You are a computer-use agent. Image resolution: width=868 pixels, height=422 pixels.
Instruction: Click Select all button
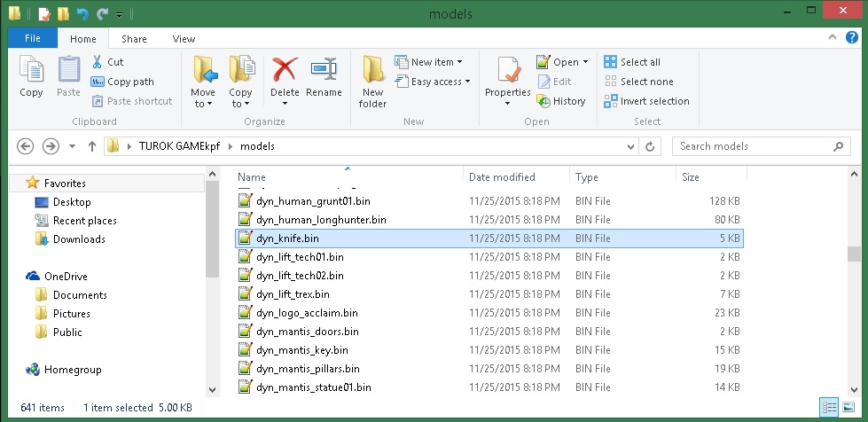632,62
